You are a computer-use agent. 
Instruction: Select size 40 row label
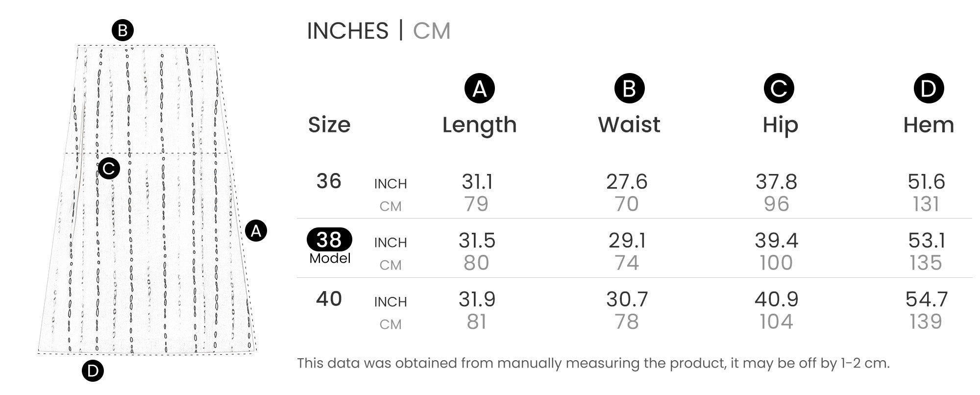tap(329, 299)
